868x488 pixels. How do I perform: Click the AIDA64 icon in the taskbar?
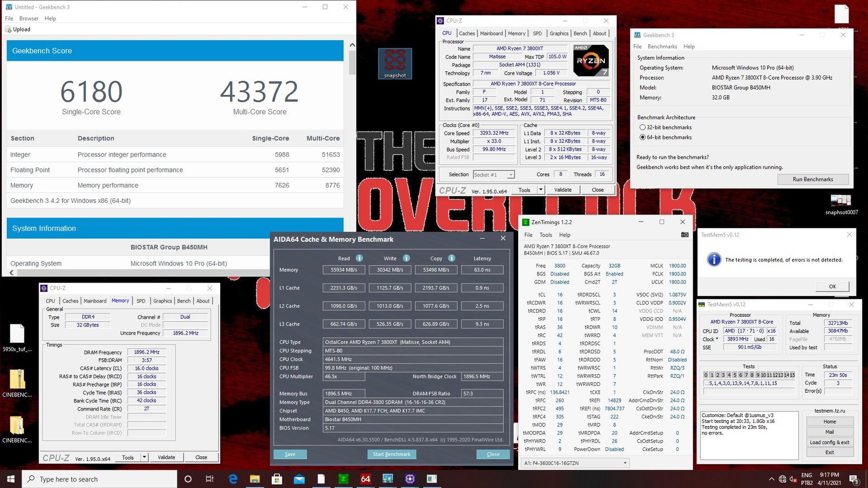[x=365, y=479]
